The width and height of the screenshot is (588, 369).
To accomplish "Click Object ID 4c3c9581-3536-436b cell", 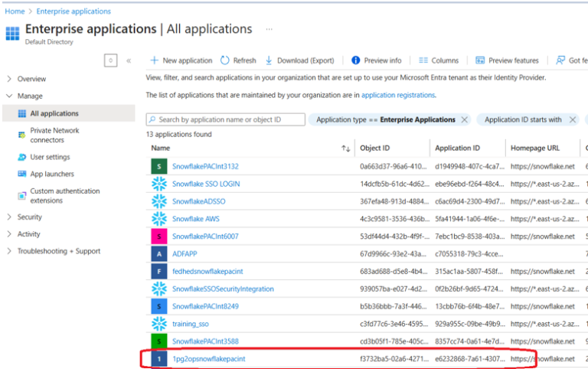I will point(394,219).
